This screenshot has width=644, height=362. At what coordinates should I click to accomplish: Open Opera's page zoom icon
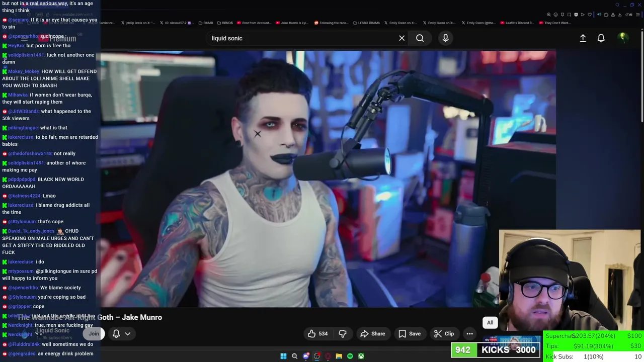click(x=549, y=15)
